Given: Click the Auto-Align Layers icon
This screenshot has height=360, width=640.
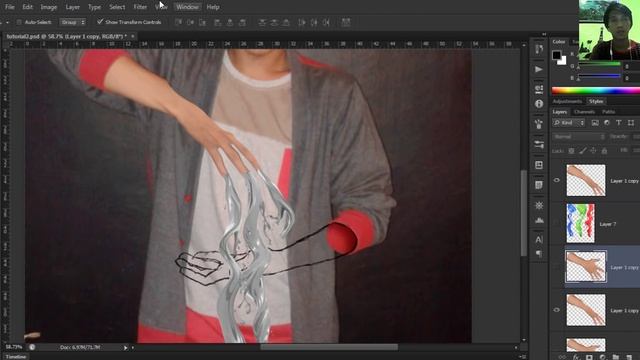Looking at the screenshot, I should point(346,22).
